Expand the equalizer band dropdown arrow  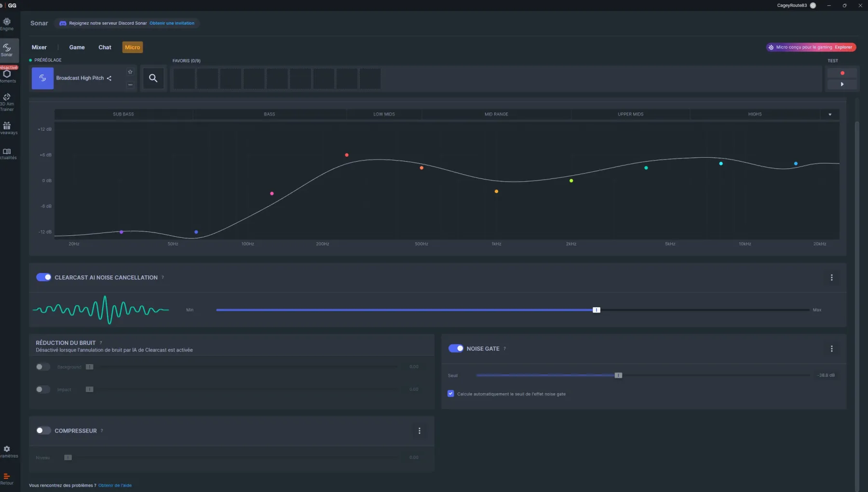[830, 115]
